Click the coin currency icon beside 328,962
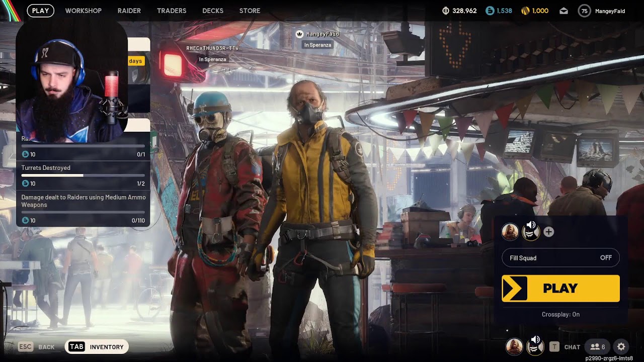Image resolution: width=644 pixels, height=362 pixels. pos(445,11)
